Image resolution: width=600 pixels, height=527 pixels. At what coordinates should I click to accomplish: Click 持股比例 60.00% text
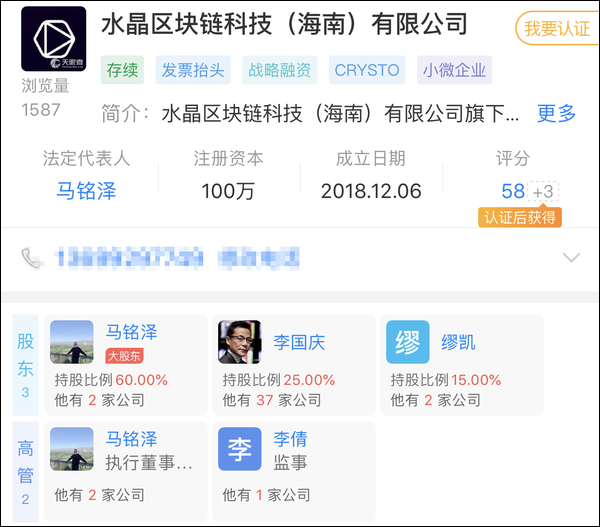pyautogui.click(x=111, y=380)
